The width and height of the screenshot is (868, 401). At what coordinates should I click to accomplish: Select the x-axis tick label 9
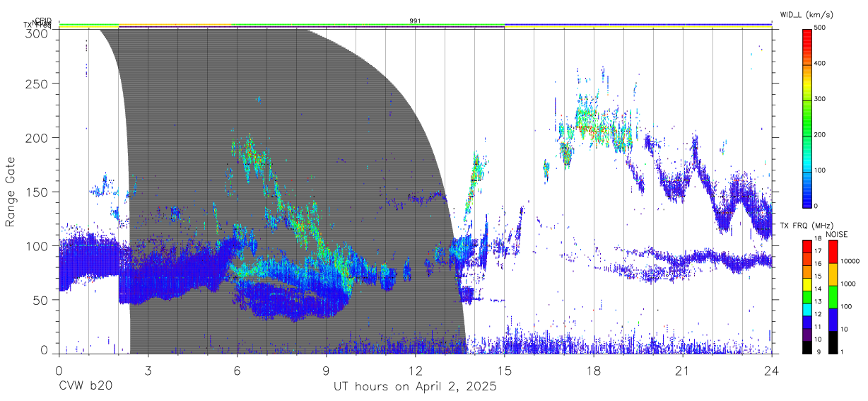coord(326,371)
